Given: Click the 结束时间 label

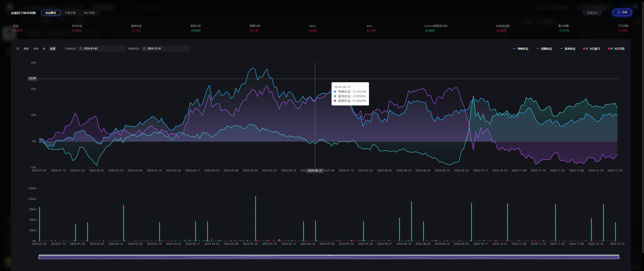Looking at the screenshot, I should pos(134,49).
